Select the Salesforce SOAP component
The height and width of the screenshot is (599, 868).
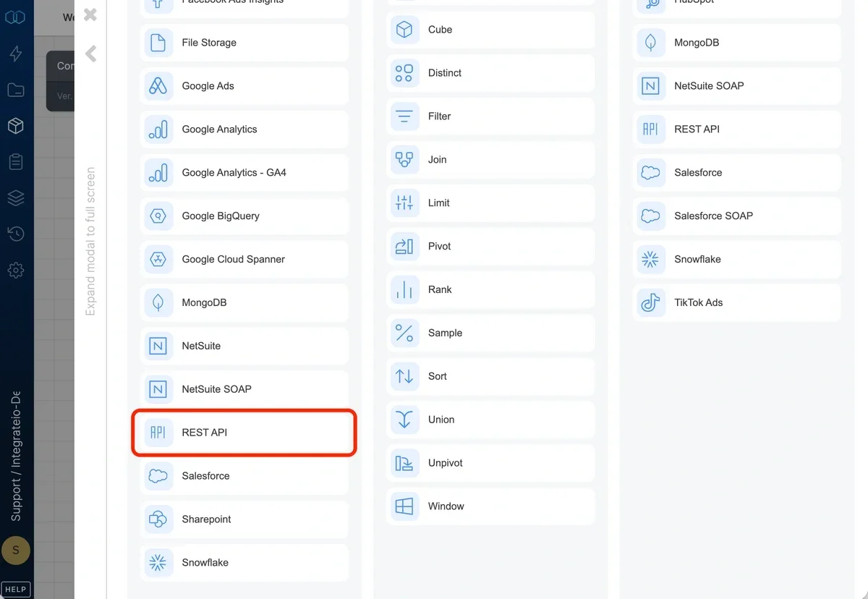(737, 216)
